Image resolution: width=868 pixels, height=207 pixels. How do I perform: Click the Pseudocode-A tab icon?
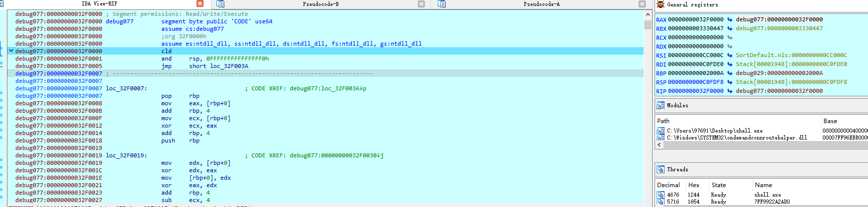pyautogui.click(x=442, y=4)
